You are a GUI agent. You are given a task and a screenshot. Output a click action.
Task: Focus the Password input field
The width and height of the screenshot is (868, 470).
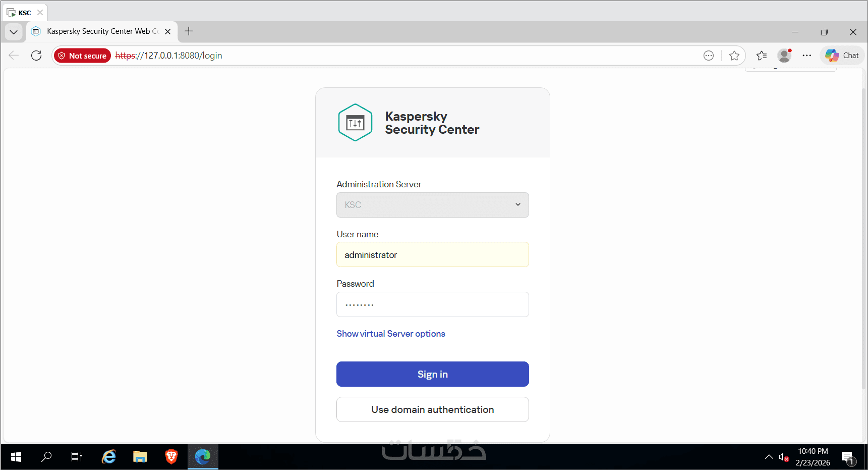(433, 304)
